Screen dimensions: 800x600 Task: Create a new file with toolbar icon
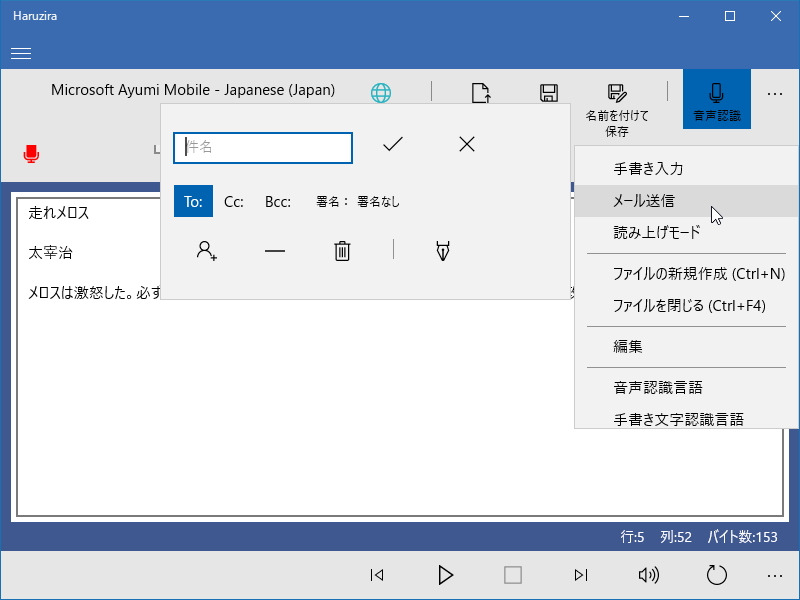point(480,91)
